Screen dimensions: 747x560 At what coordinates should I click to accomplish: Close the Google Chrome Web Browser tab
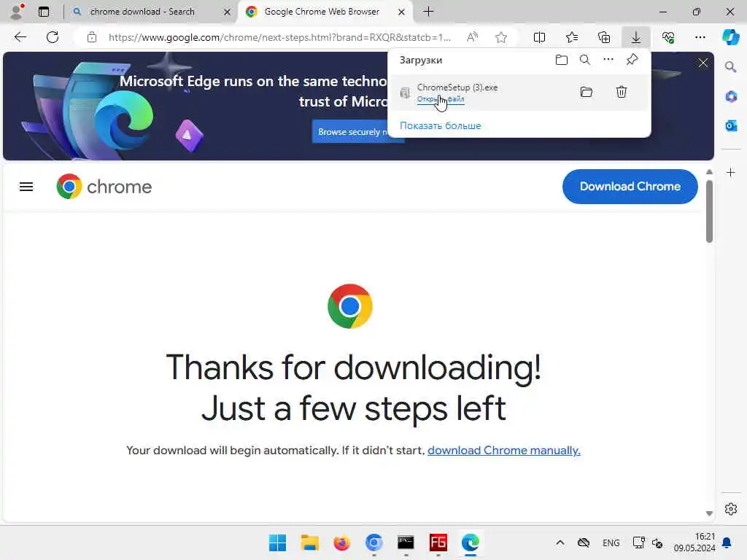[x=402, y=12]
